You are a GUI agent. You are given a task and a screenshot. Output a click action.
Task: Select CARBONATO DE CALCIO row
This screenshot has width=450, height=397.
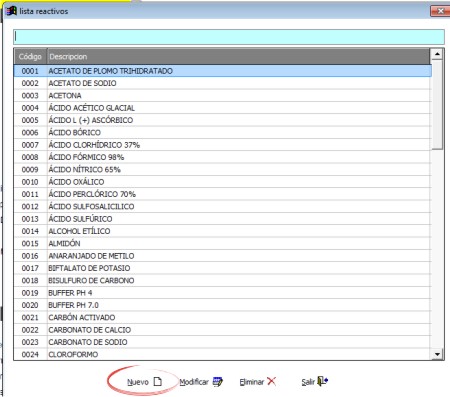[222, 330]
